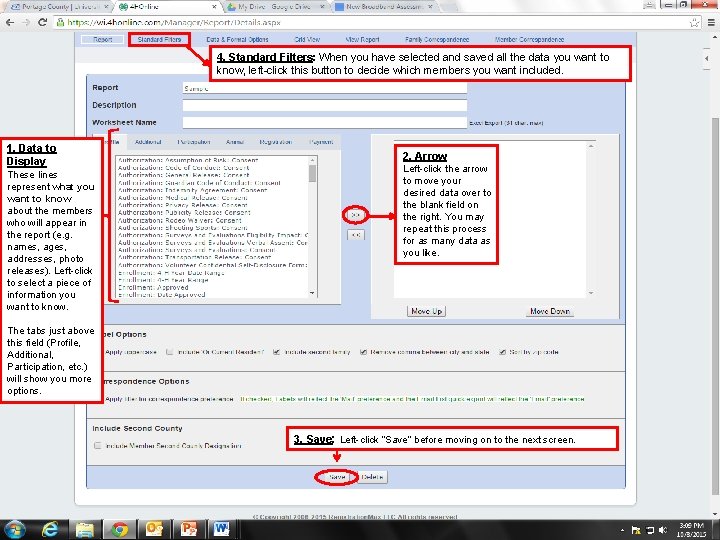Click the Delete button
Viewport: 720px width, 540px height.
(x=372, y=477)
